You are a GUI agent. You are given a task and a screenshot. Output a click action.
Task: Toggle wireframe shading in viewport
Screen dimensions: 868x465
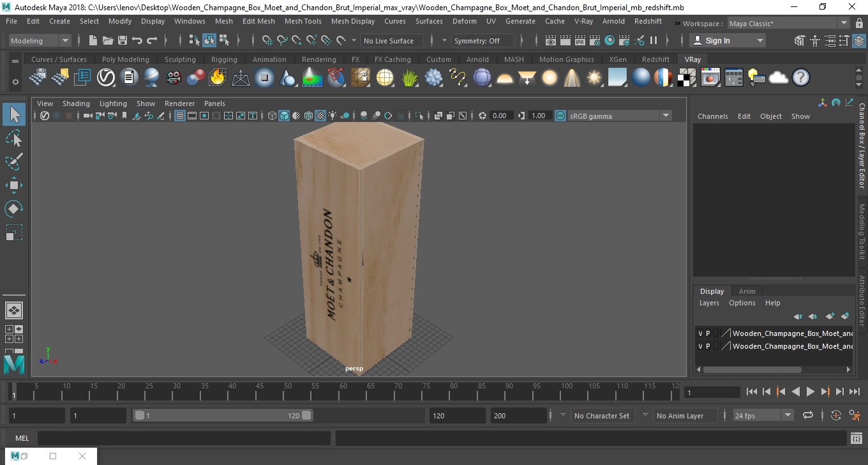[273, 116]
